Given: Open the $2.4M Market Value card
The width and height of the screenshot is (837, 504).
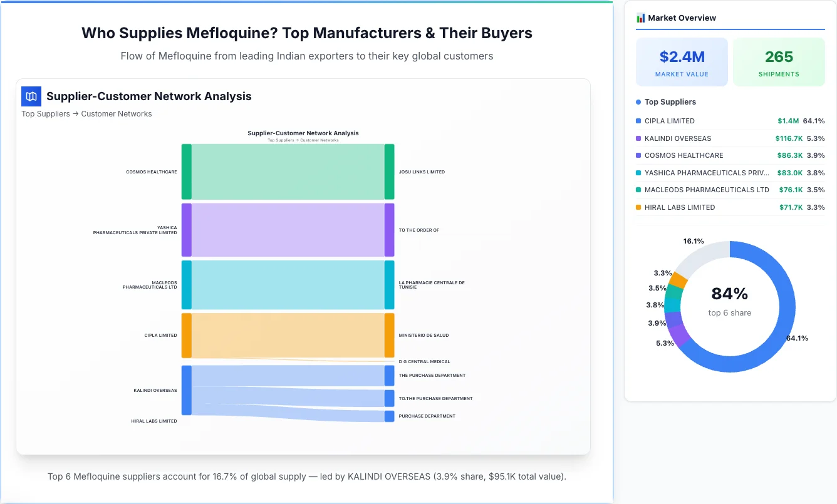Looking at the screenshot, I should pos(682,61).
